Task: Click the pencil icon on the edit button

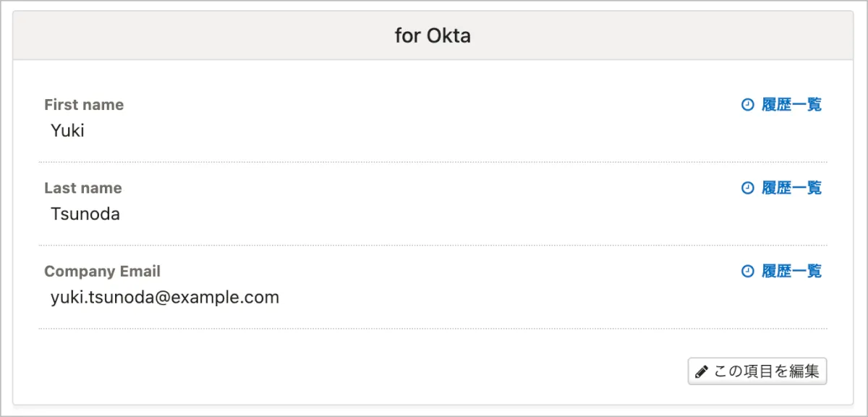Action: point(701,372)
